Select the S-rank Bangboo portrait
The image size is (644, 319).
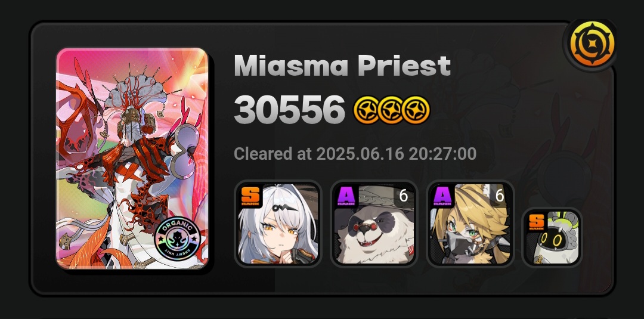(x=552, y=238)
